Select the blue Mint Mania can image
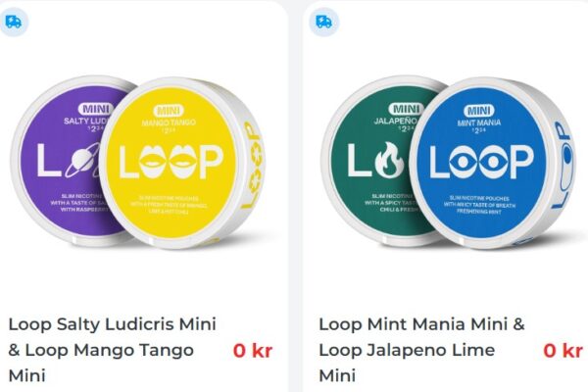Image resolution: width=588 pixels, height=392 pixels. 493,164
